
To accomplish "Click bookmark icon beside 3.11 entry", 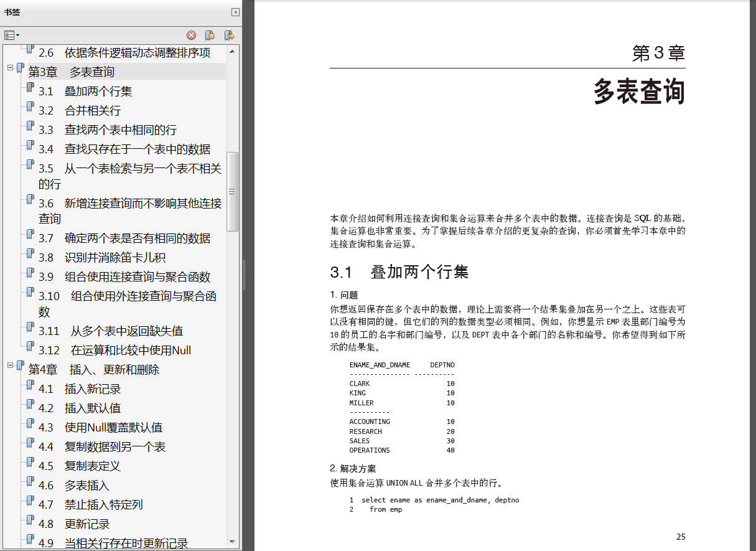I will (x=30, y=327).
